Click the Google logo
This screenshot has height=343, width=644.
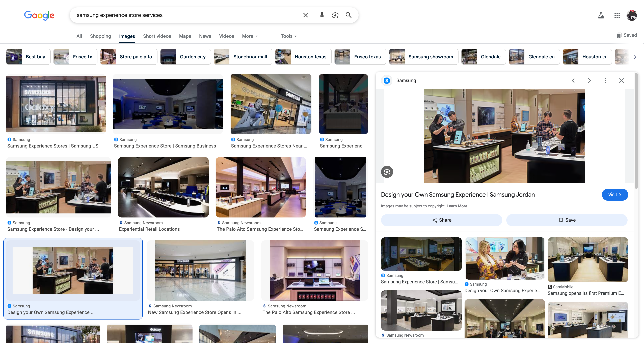pyautogui.click(x=39, y=15)
